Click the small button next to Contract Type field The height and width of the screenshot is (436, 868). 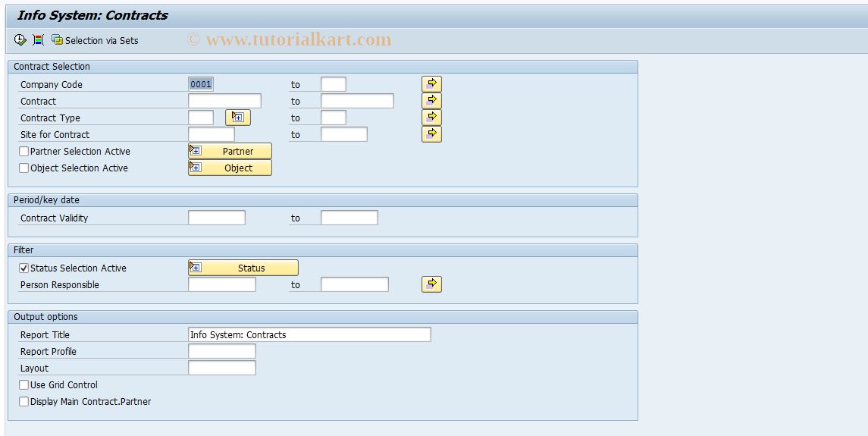[237, 118]
